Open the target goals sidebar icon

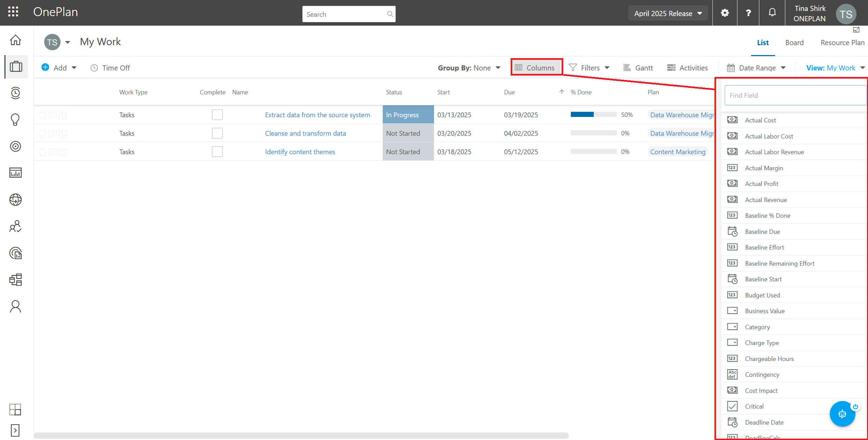15,146
